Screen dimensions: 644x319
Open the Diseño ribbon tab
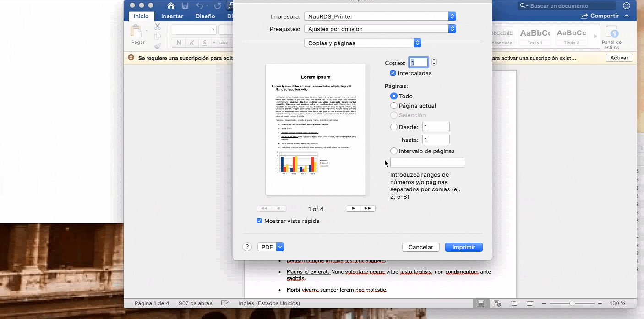coord(205,16)
